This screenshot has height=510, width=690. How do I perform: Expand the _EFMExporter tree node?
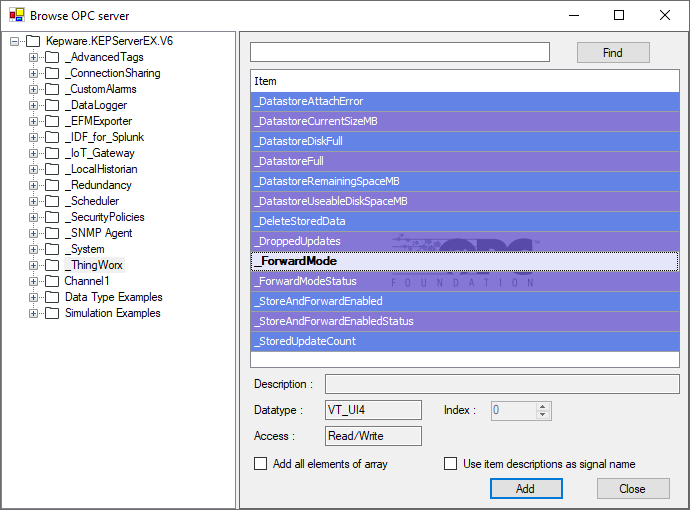[x=33, y=121]
